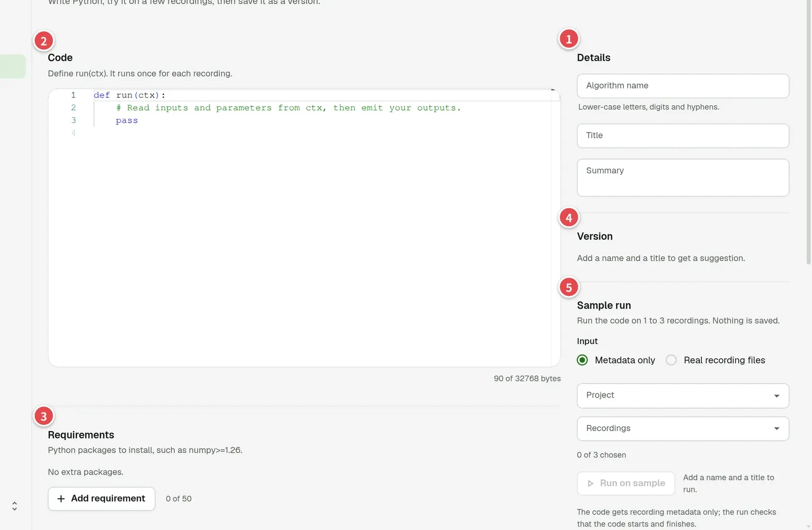Click the 'No extra packages.' text

click(x=86, y=472)
